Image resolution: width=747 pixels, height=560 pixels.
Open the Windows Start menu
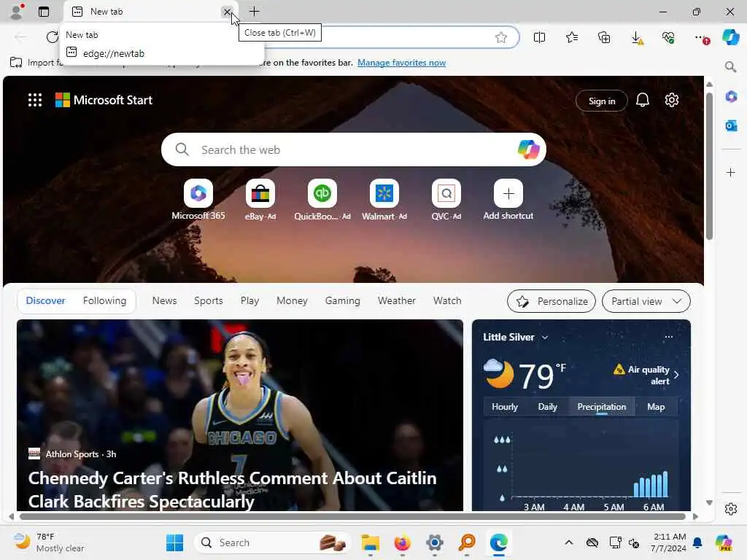point(175,542)
